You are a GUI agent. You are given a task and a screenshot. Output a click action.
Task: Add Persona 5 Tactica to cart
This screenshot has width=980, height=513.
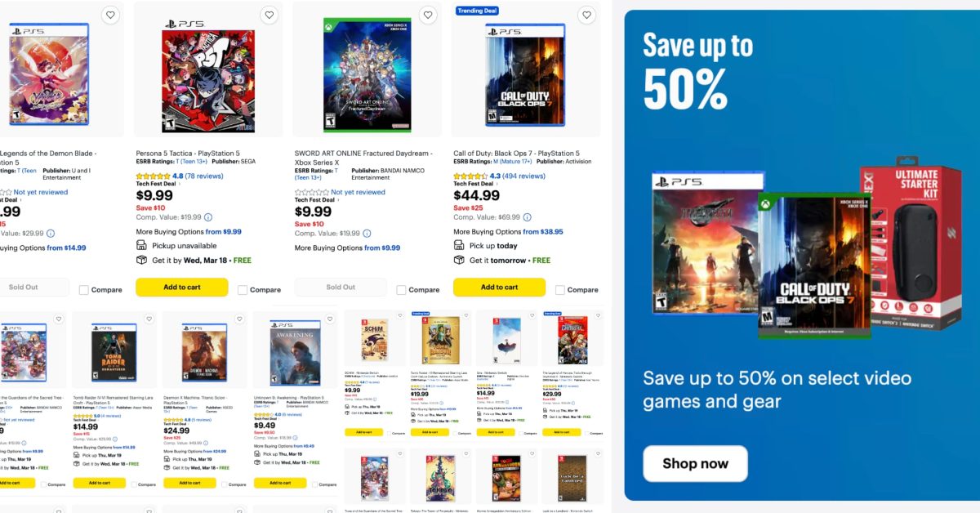181,287
